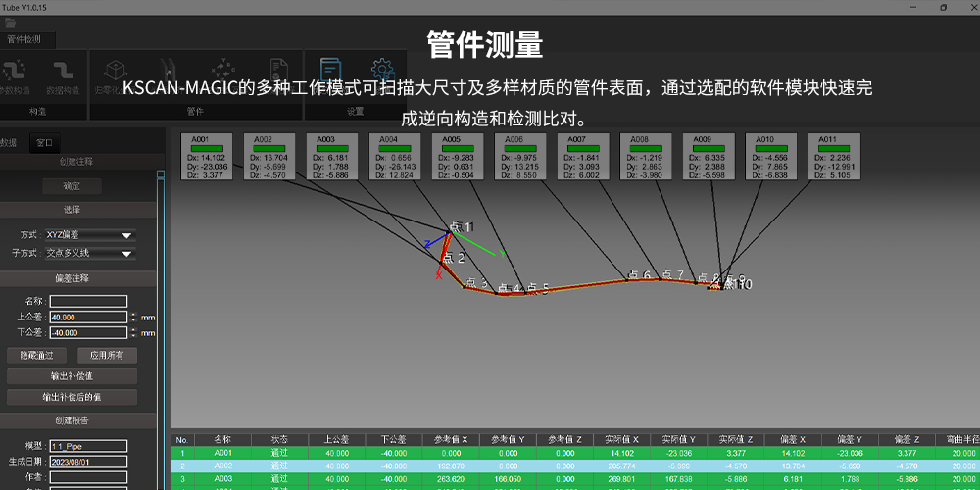Select the 归零化 cube icon

pos(115,71)
